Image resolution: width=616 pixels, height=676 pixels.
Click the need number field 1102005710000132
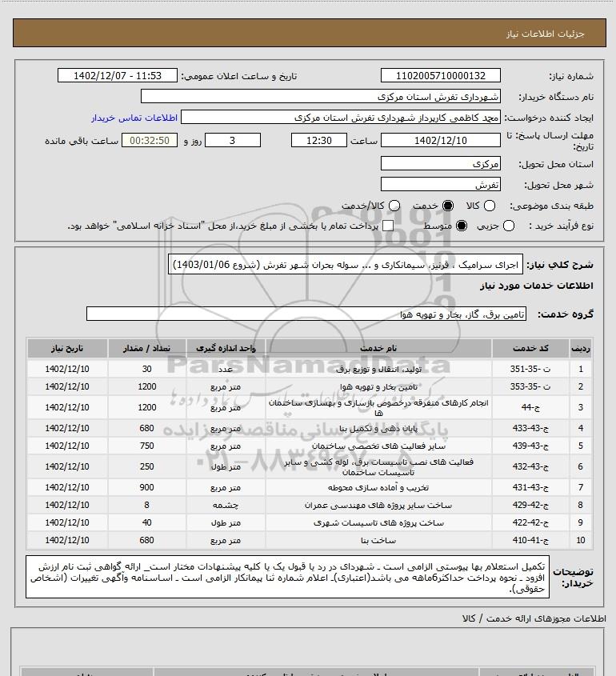coord(441,75)
